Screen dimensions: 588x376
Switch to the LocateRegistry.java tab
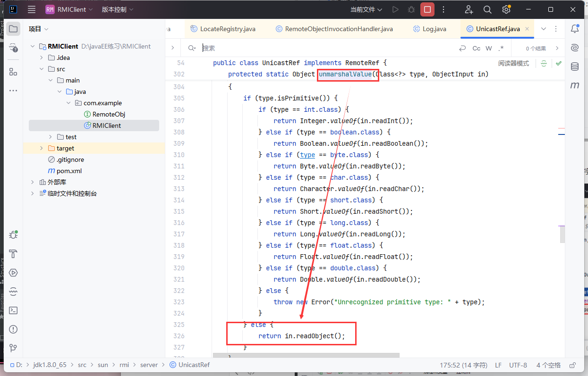pyautogui.click(x=227, y=29)
